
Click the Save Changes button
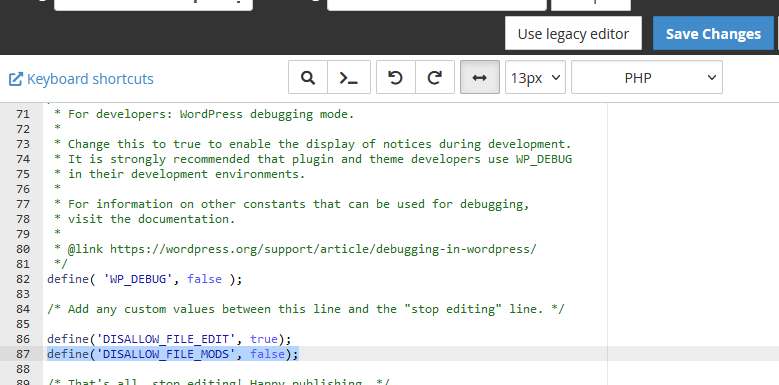pos(713,34)
